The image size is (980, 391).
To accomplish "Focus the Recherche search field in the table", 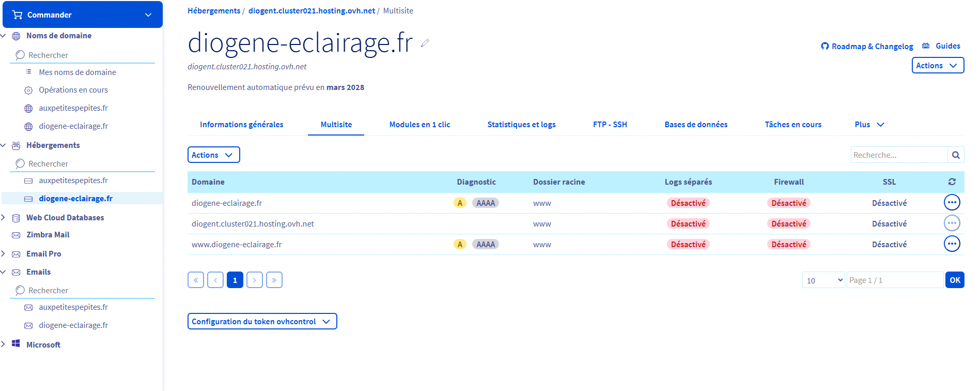I will (898, 155).
